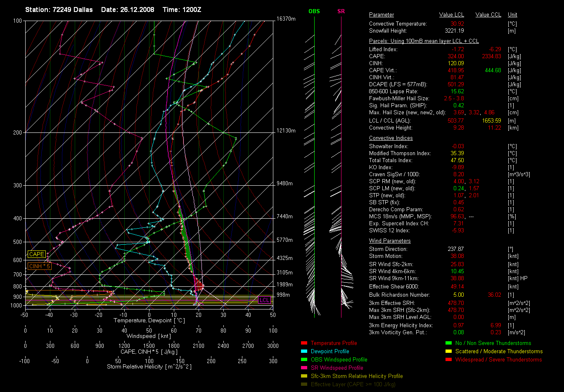Click the purple LCL marker label
The width and height of the screenshot is (564, 392).
point(264,300)
